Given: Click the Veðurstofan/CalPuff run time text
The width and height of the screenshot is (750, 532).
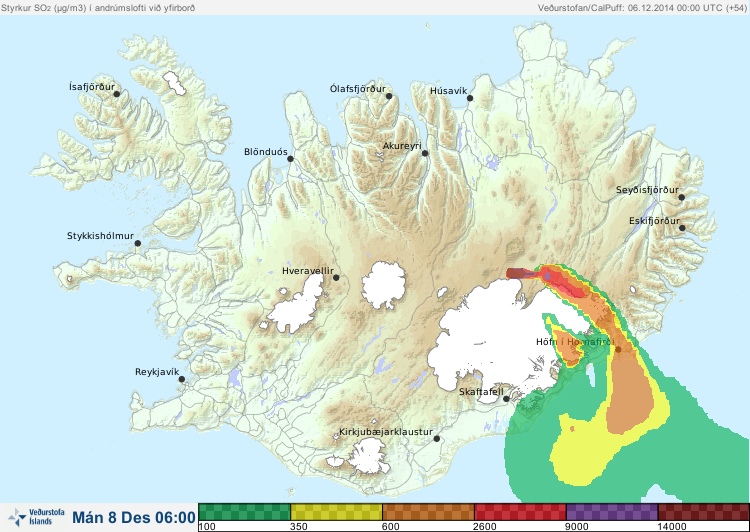Looking at the screenshot, I should tap(641, 8).
